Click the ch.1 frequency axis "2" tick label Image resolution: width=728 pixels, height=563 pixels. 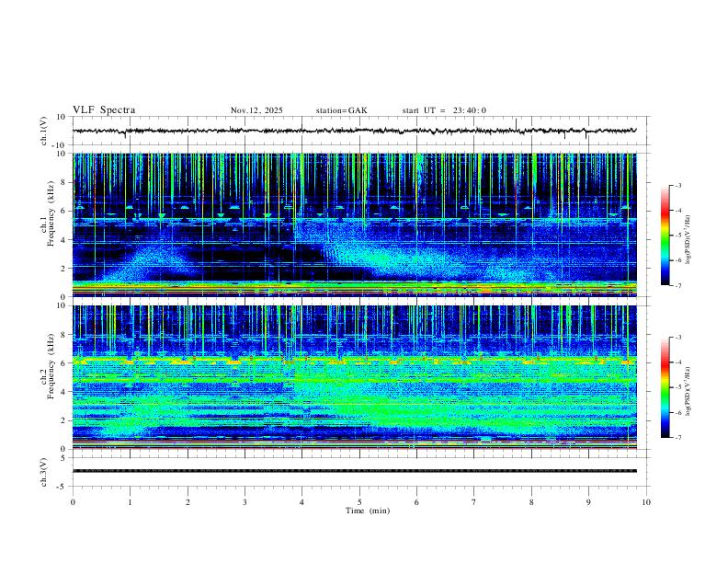click(63, 268)
